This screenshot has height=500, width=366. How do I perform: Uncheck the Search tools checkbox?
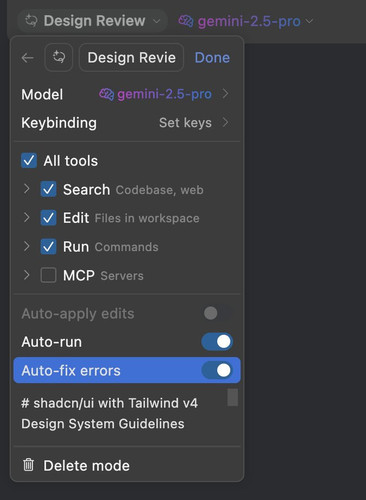point(48,189)
